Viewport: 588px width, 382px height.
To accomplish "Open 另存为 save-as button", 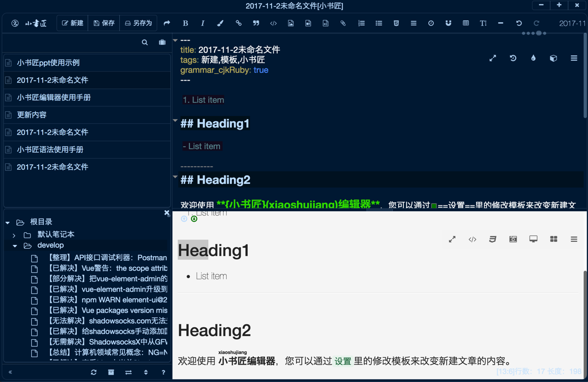I will pos(138,23).
